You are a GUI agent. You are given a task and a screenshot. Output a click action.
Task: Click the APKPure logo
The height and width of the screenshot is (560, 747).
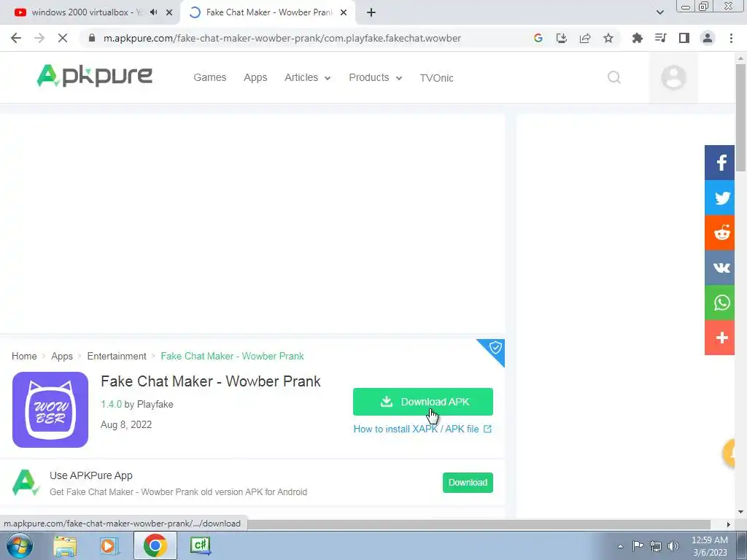click(94, 76)
